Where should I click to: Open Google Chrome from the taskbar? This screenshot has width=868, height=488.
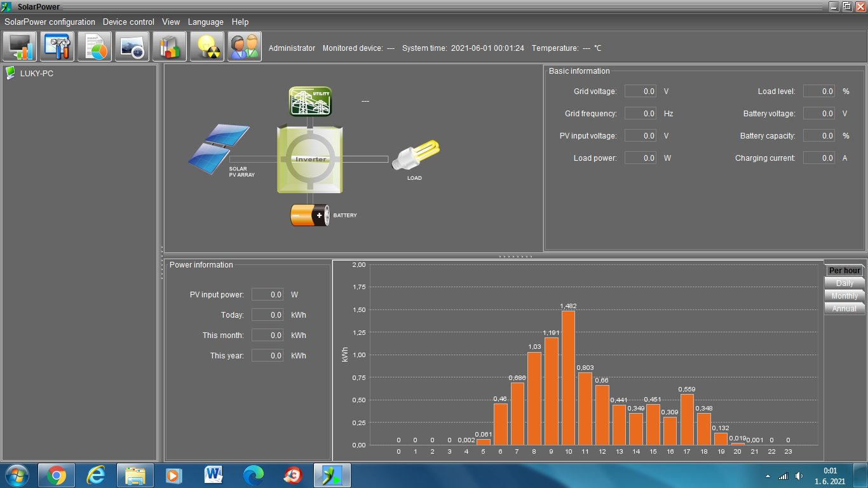57,475
